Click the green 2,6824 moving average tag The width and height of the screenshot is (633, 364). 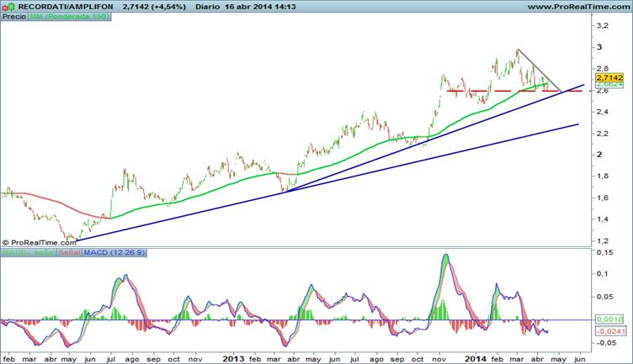pyautogui.click(x=609, y=84)
